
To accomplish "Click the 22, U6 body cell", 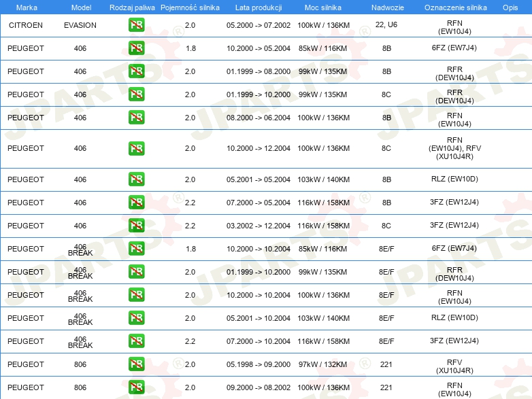I will click(386, 24).
